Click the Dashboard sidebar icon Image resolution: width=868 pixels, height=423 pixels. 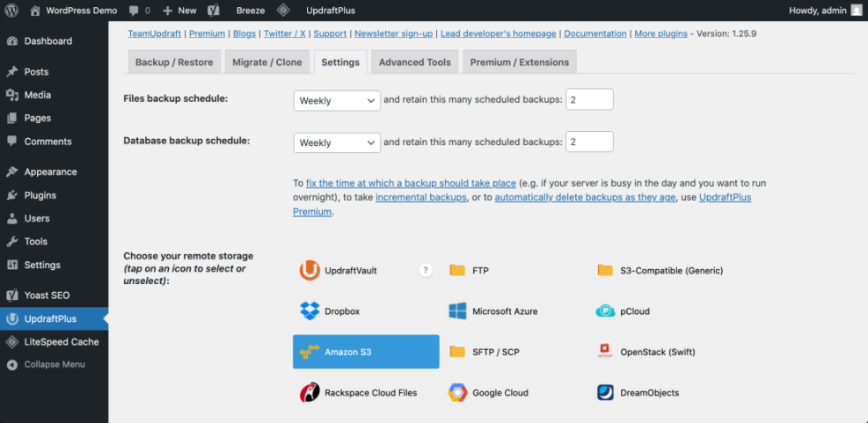(12, 41)
